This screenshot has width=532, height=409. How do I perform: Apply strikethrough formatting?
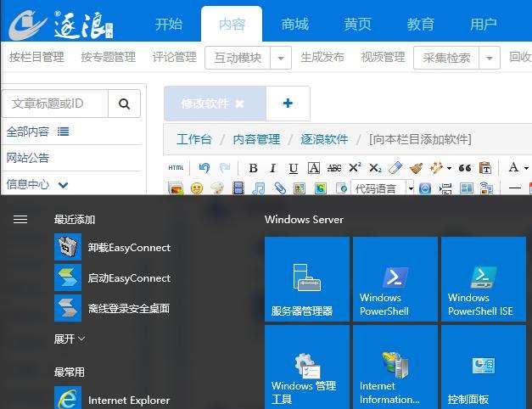click(x=334, y=168)
